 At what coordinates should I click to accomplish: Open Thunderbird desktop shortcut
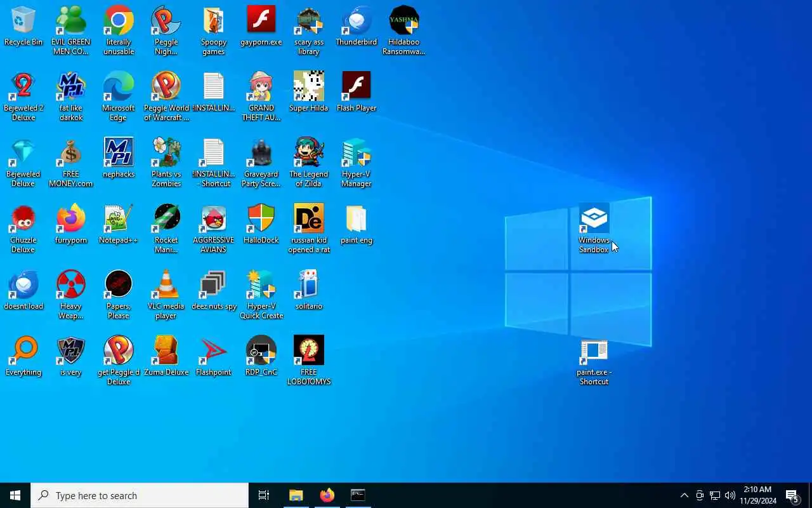pyautogui.click(x=357, y=27)
